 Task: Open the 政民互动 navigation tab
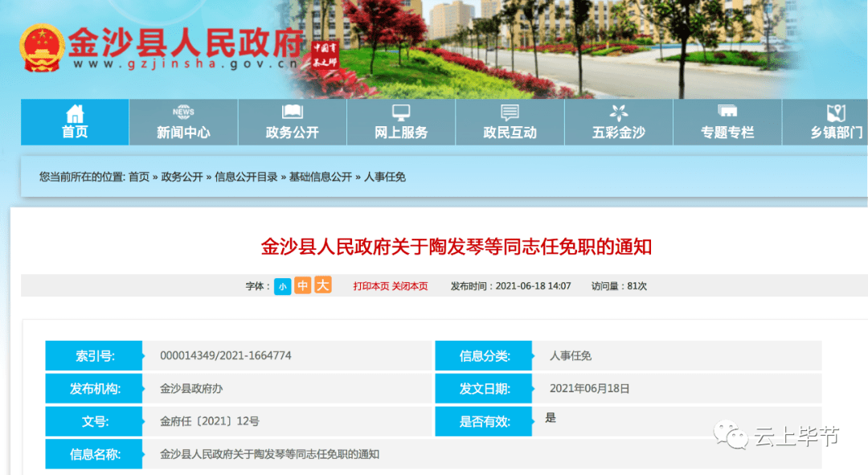[510, 122]
